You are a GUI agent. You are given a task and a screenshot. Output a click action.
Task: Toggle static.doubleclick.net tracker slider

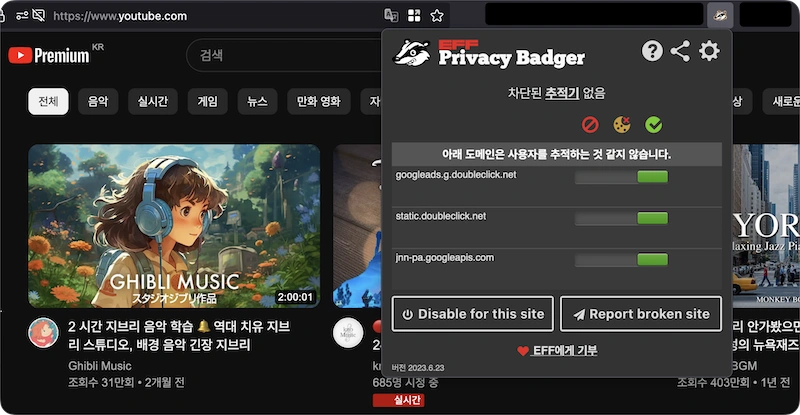coord(621,218)
